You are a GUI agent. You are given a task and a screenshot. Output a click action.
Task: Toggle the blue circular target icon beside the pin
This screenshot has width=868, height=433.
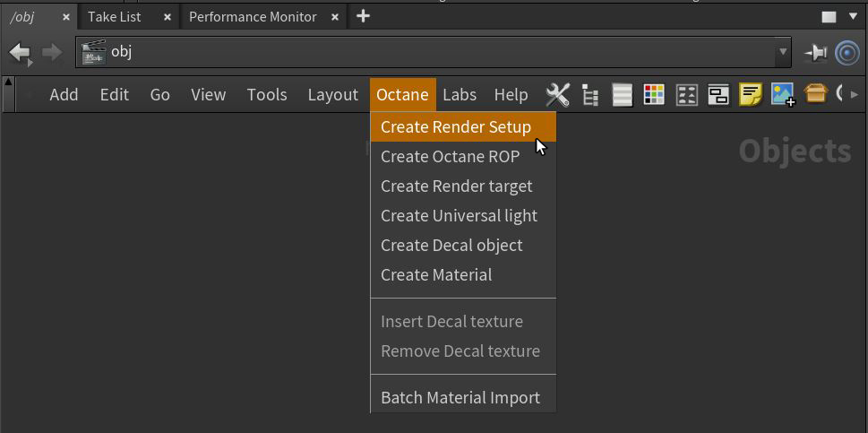[847, 53]
